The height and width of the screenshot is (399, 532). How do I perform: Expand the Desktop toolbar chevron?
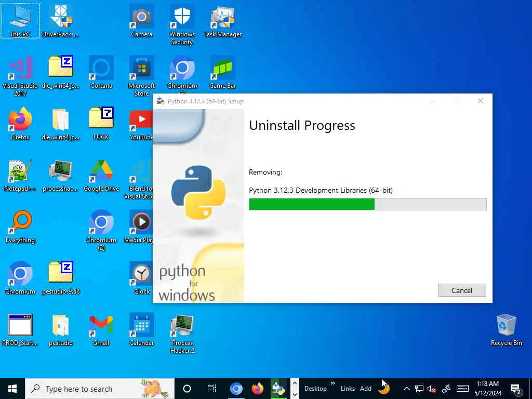tap(333, 383)
